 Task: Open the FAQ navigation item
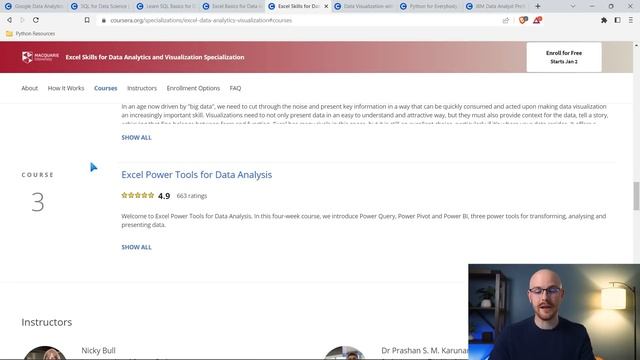tap(236, 88)
